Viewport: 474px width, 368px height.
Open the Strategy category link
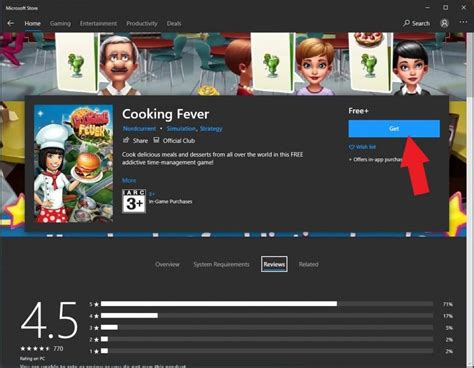coord(211,129)
